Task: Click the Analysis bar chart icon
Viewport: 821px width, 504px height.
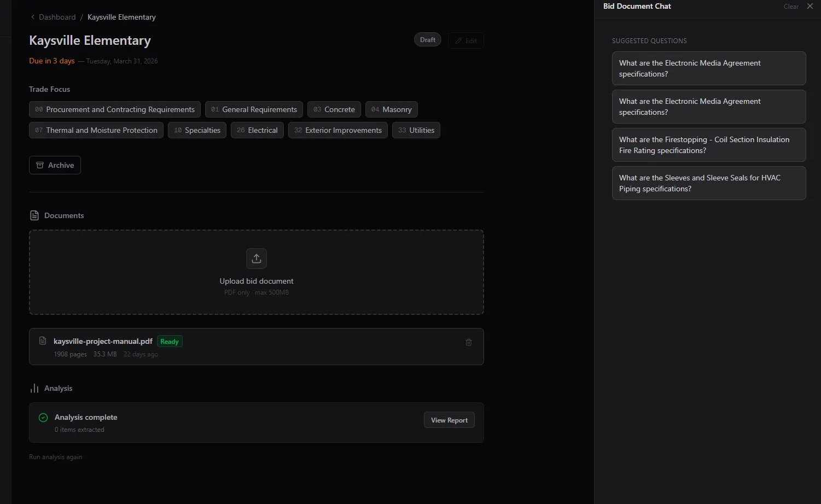Action: click(34, 388)
